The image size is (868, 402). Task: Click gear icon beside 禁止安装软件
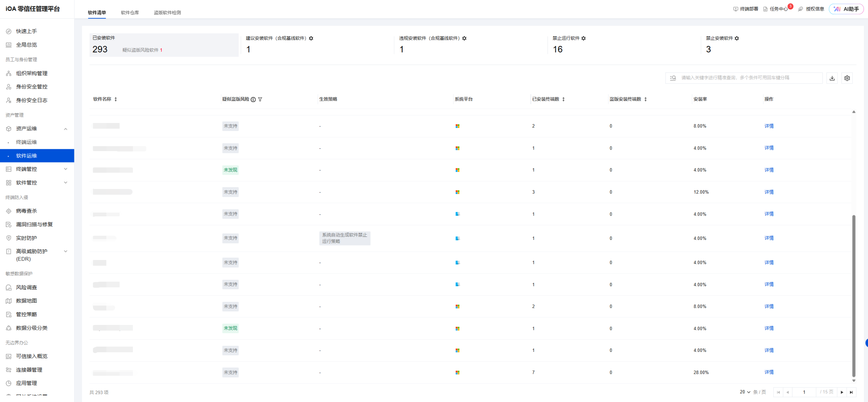tap(737, 38)
